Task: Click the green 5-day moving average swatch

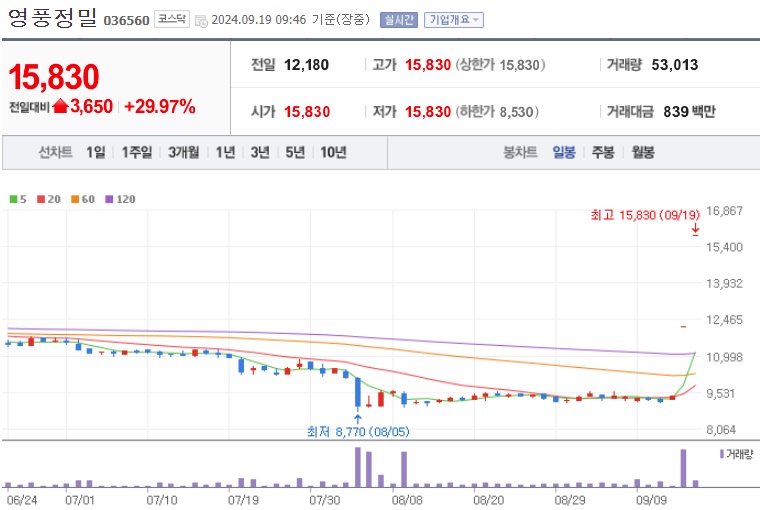Action: coord(14,199)
